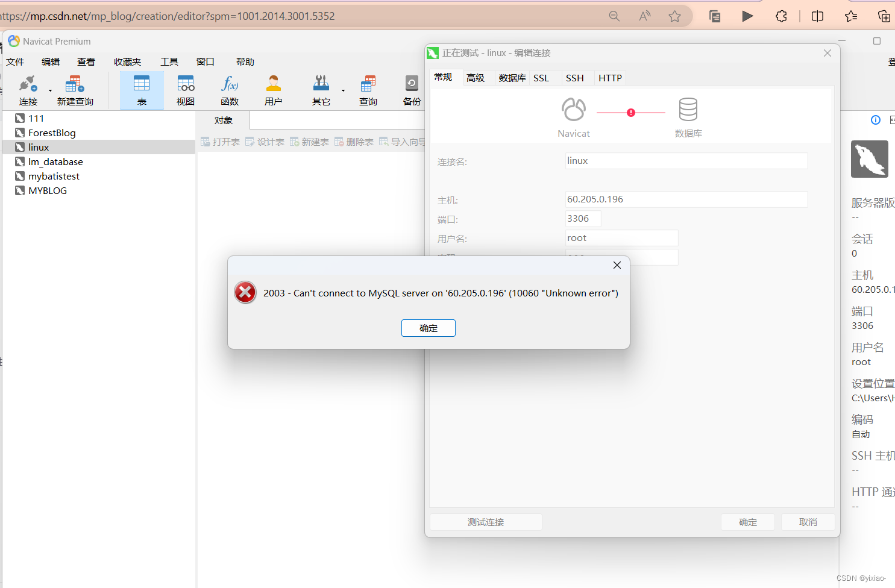Image resolution: width=895 pixels, height=588 pixels.
Task: Click the New Query (新建查询) icon
Action: tap(75, 90)
